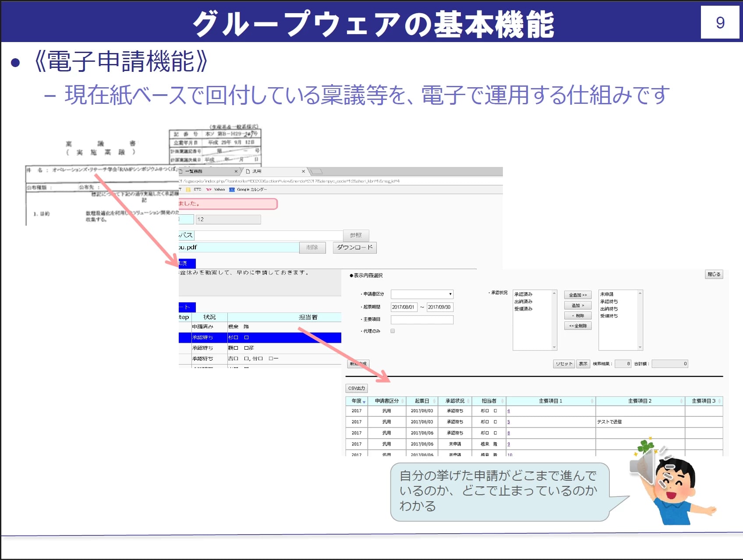743x560 pixels.
Task: Click the CSV出力 button
Action: (x=357, y=388)
